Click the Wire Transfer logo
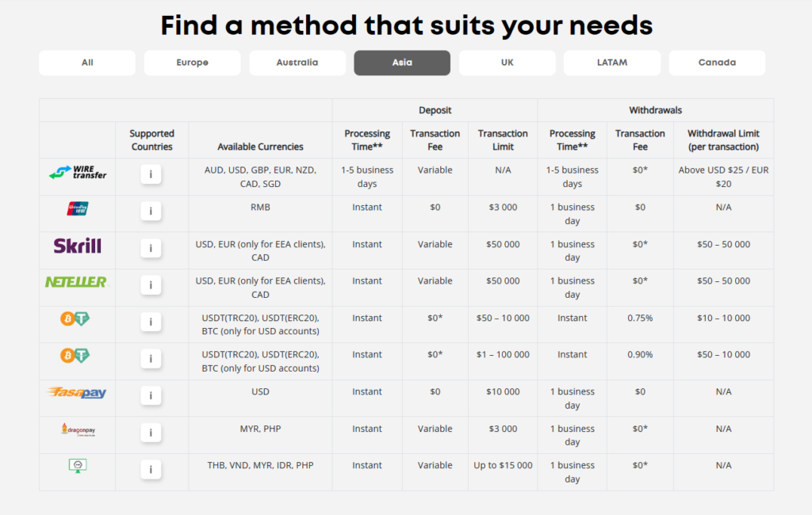812x515 pixels. 77,171
